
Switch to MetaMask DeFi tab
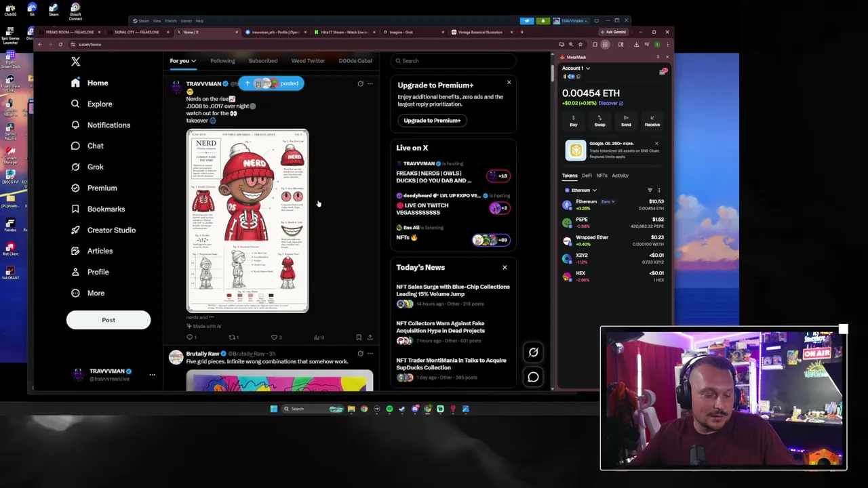click(587, 176)
